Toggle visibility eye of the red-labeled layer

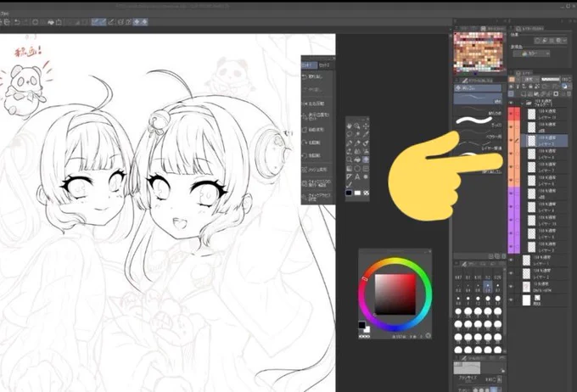click(511, 114)
